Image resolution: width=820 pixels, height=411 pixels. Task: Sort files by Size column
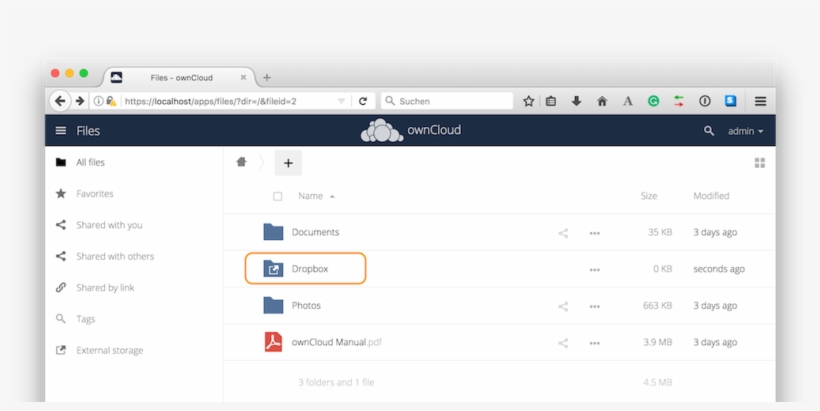point(648,196)
